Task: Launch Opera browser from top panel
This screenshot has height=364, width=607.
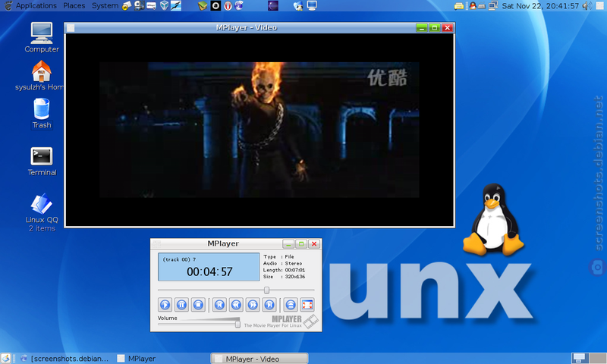Action: coord(228,5)
